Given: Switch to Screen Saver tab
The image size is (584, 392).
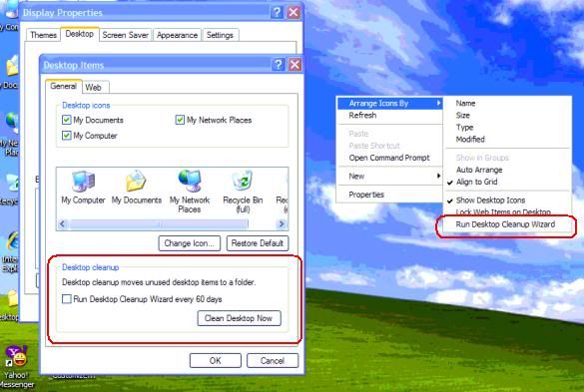Looking at the screenshot, I should click(x=125, y=35).
